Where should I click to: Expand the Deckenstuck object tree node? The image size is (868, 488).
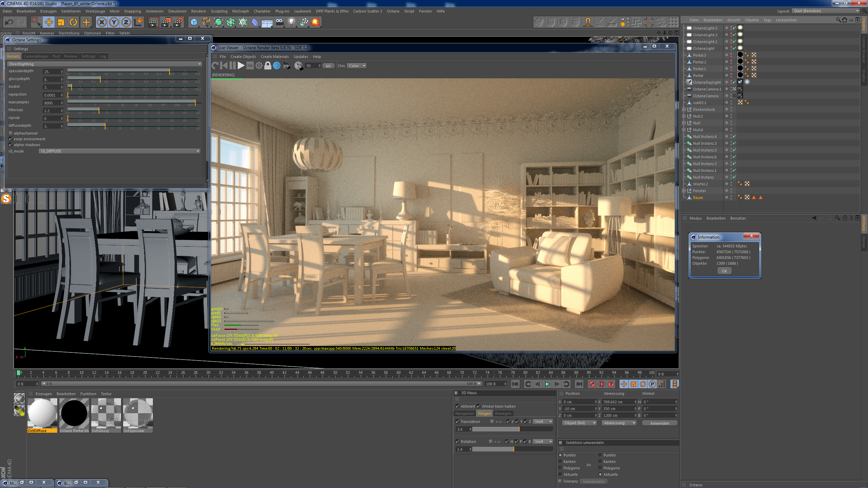pos(684,109)
